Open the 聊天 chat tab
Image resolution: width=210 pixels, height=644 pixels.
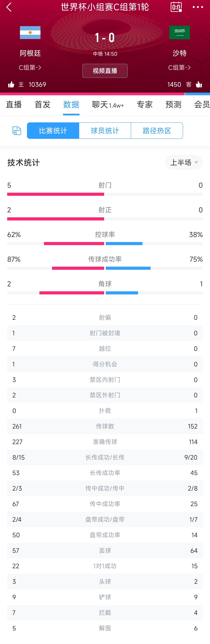(x=108, y=104)
